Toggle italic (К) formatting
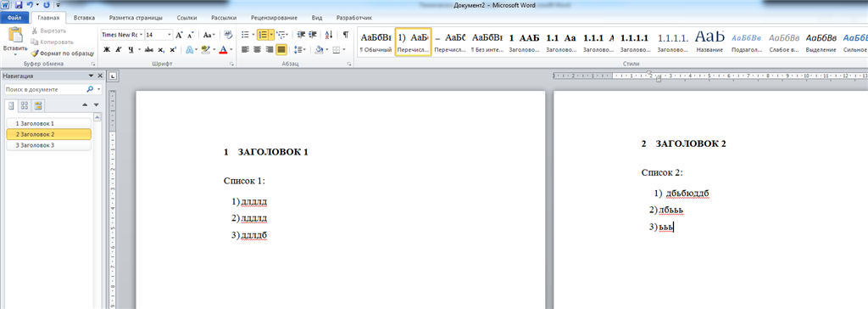 click(119, 50)
